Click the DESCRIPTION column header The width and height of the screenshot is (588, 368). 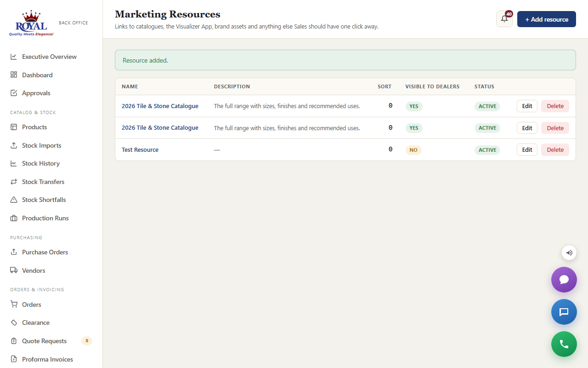coord(232,86)
